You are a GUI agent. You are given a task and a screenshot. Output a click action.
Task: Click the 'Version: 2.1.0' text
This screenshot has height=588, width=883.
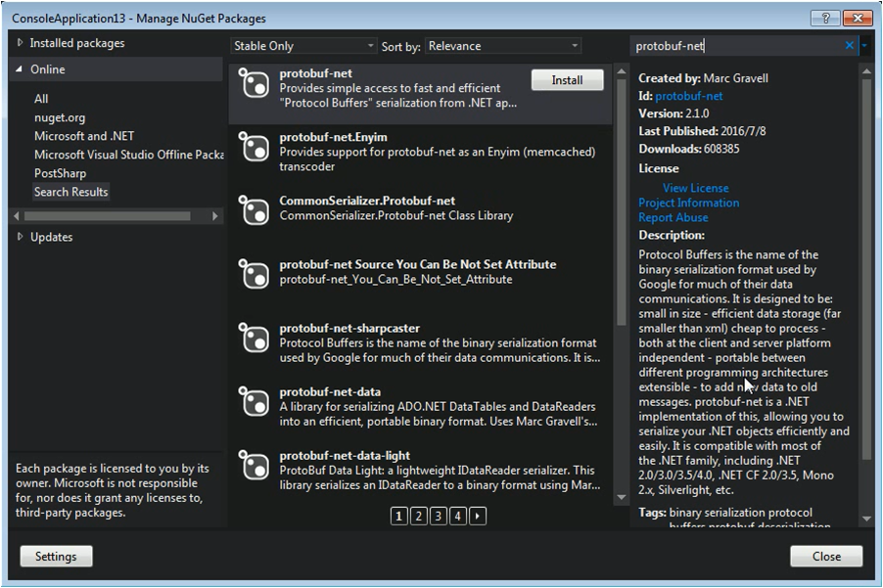pos(674,113)
